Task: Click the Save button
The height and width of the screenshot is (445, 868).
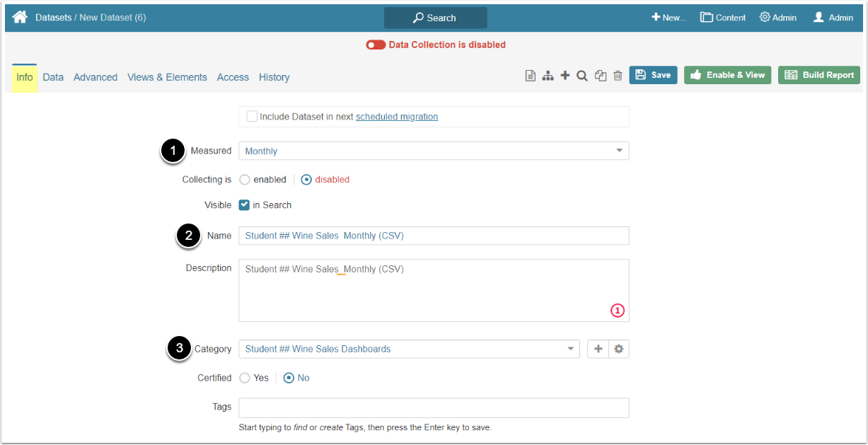Action: [654, 75]
